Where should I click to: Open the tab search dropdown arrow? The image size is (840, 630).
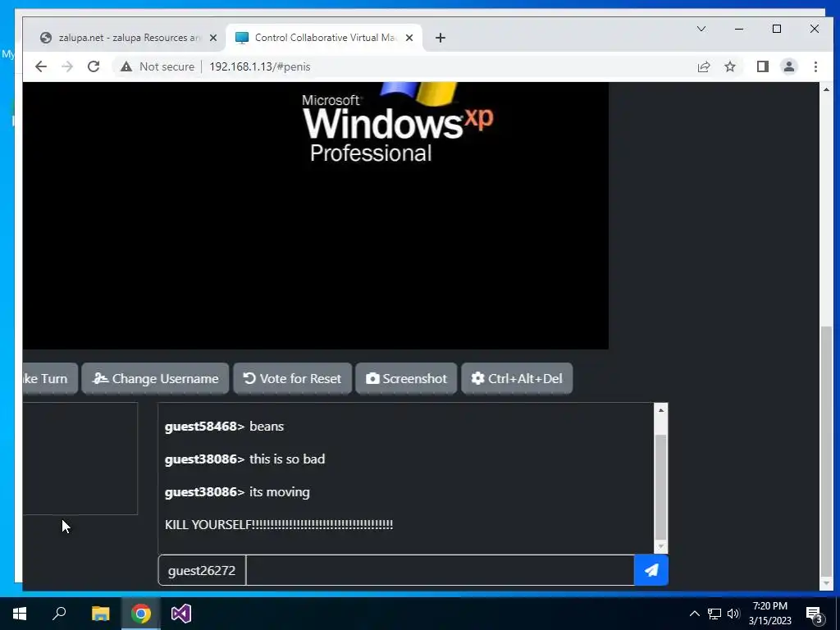(x=701, y=29)
